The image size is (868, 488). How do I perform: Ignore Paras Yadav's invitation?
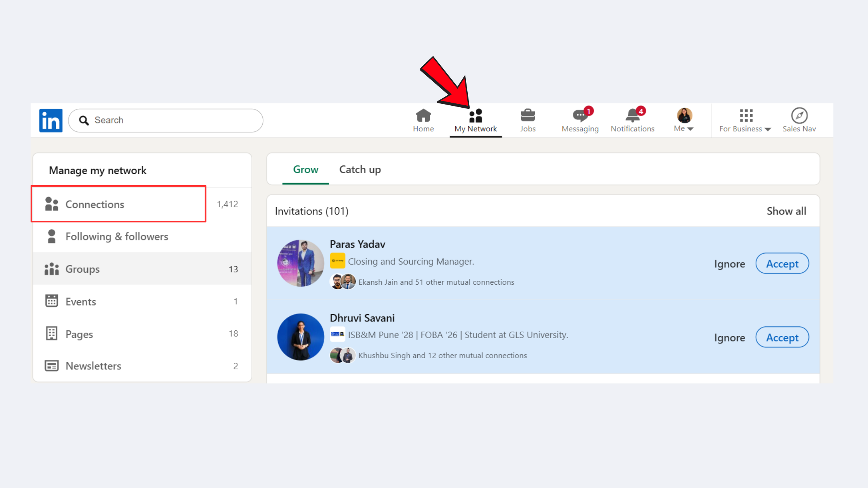click(x=730, y=264)
